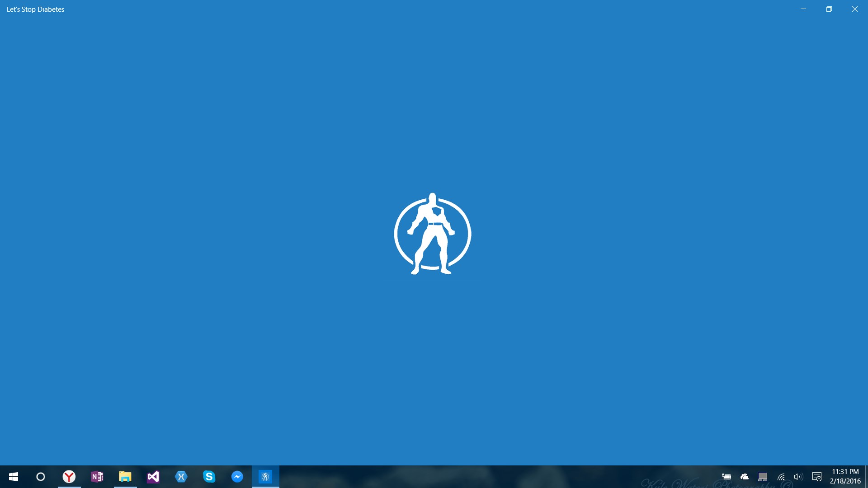868x488 pixels.
Task: Switch to Visual Studio in taskbar
Action: tap(153, 477)
